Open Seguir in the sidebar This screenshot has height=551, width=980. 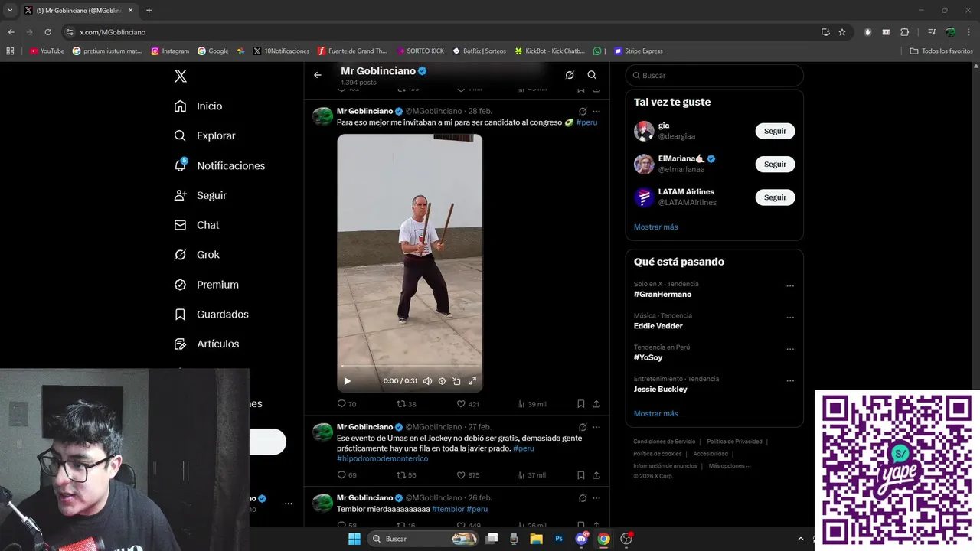[x=200, y=195]
